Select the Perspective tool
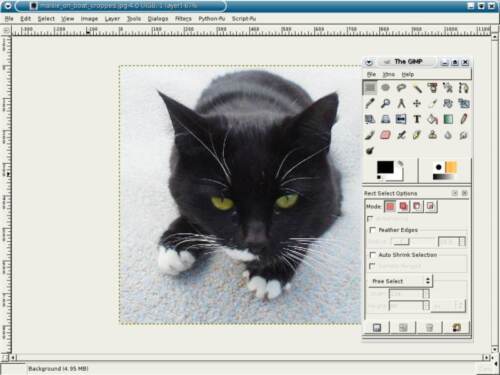500x375 pixels. click(x=385, y=119)
